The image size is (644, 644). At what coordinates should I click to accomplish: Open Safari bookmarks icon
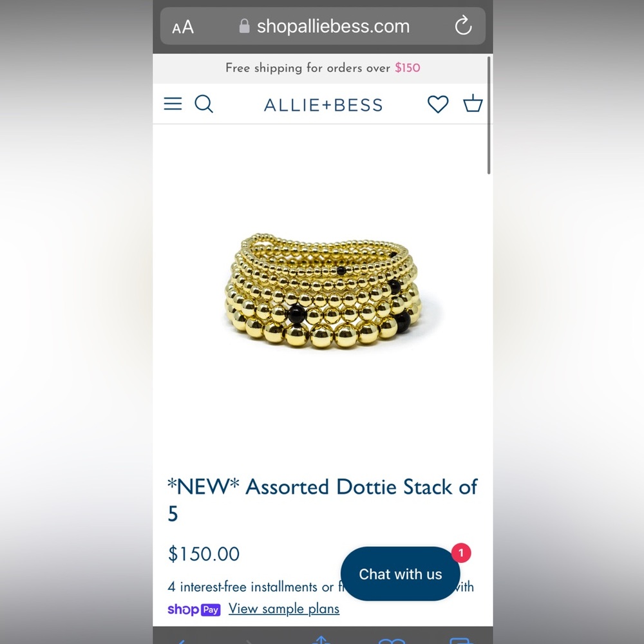pyautogui.click(x=392, y=641)
